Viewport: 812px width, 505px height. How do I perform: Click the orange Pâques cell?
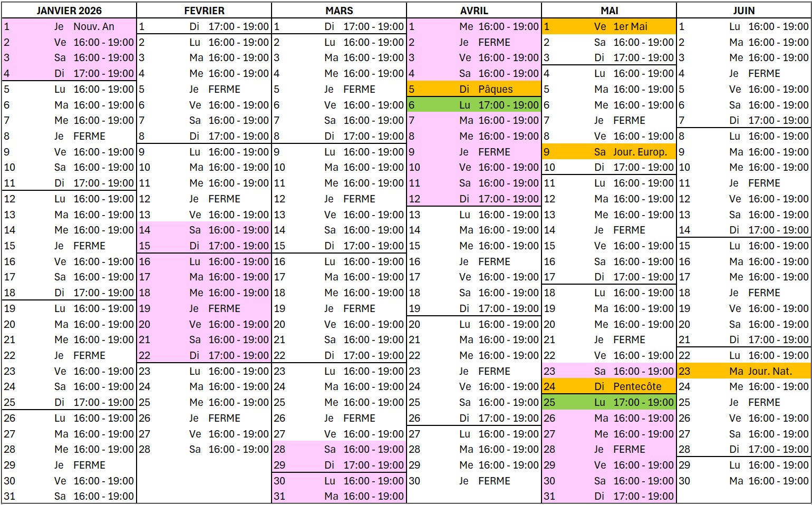pyautogui.click(x=495, y=89)
